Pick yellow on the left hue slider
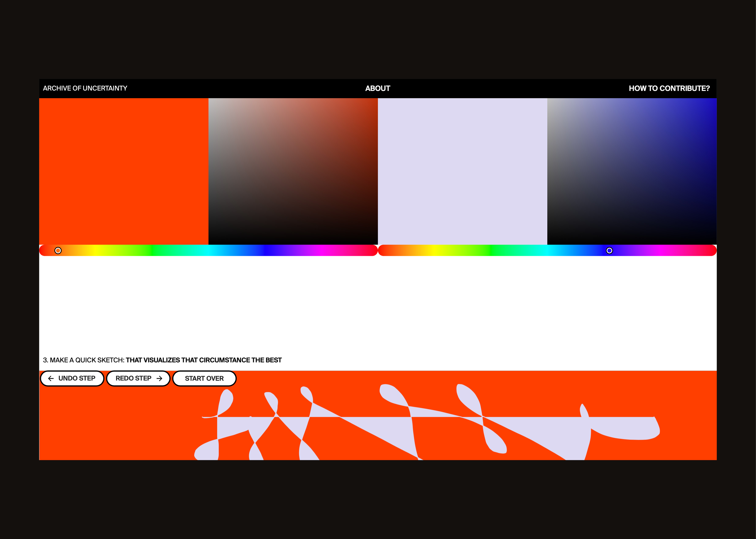Image resolution: width=756 pixels, height=539 pixels. tap(95, 251)
